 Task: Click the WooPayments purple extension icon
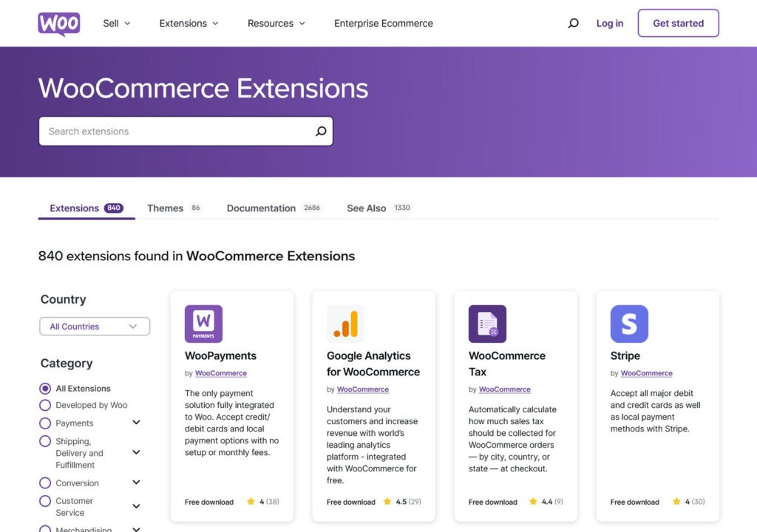click(203, 324)
